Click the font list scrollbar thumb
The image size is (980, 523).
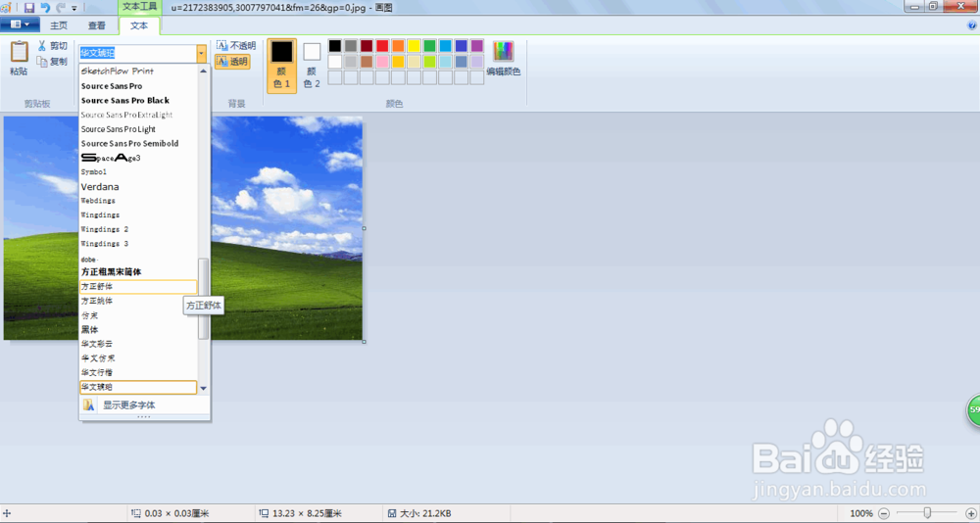(x=203, y=299)
